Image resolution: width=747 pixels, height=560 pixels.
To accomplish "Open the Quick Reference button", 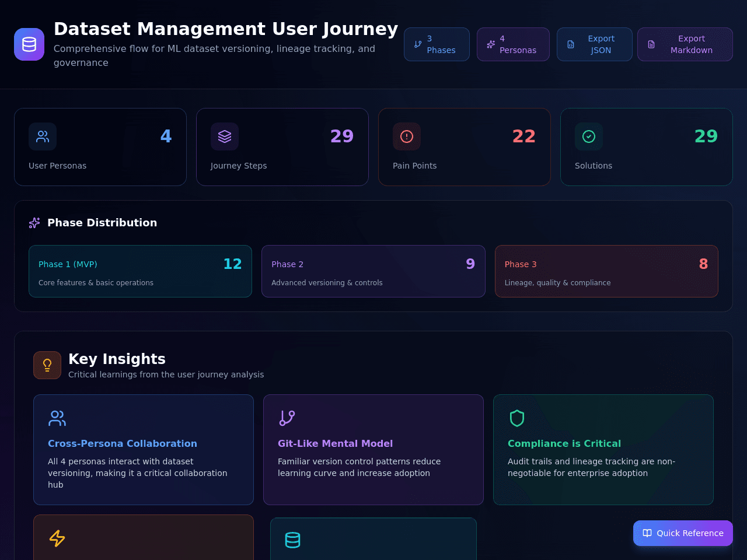I will pyautogui.click(x=683, y=533).
